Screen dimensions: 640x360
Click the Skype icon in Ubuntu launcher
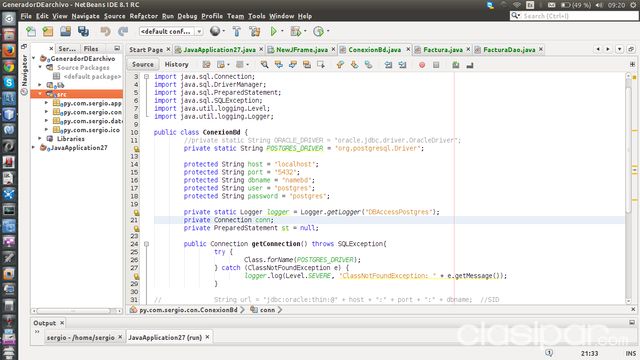tap(9, 82)
